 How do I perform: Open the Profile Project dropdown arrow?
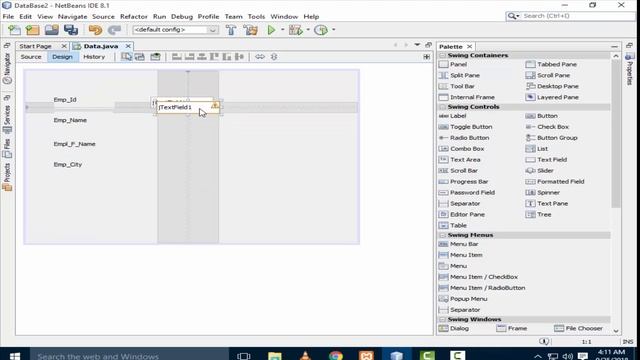click(x=333, y=30)
